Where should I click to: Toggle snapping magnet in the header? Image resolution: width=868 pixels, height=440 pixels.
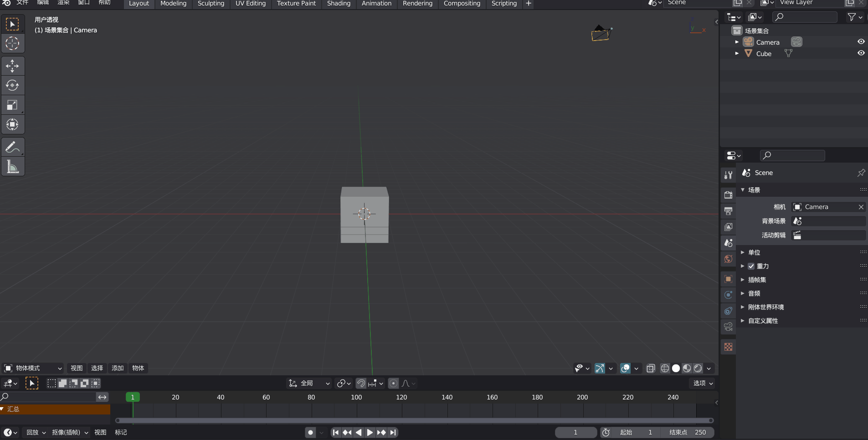coord(361,384)
